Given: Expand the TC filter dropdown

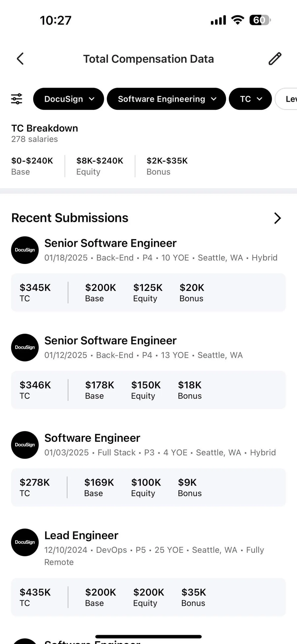Looking at the screenshot, I should [250, 99].
